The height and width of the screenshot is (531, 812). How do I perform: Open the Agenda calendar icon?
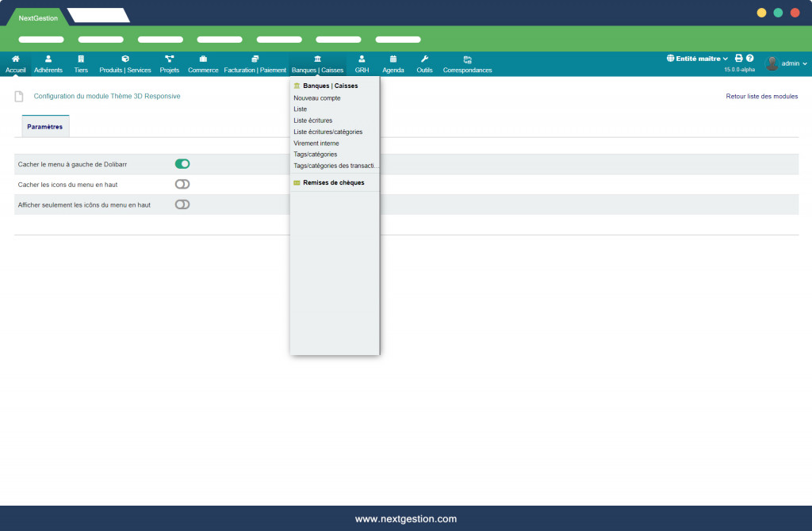[393, 59]
